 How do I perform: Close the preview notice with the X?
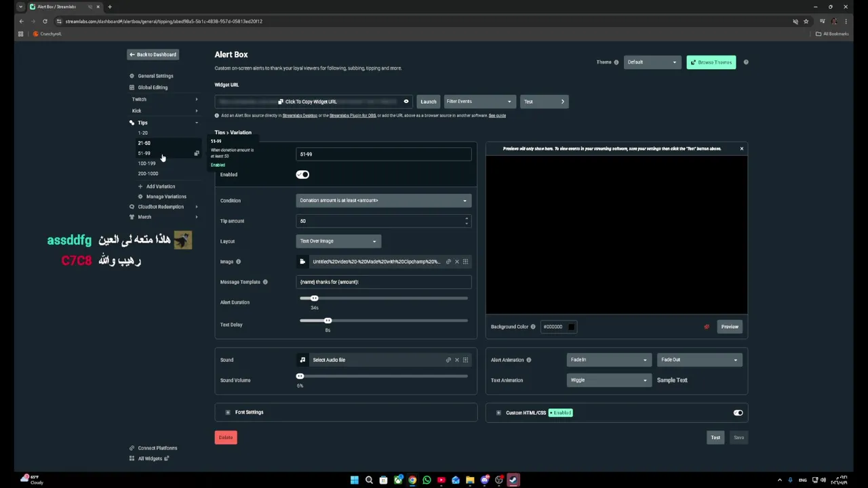click(x=741, y=148)
